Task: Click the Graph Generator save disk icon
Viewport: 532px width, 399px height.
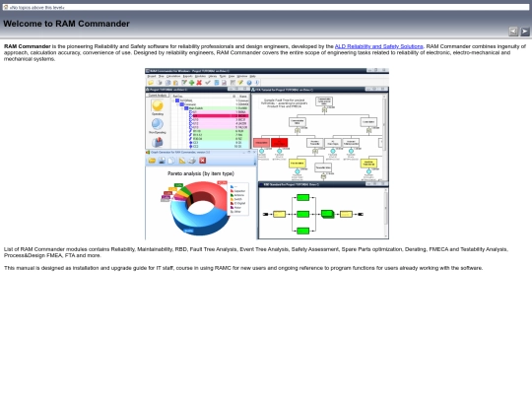Action: (162, 161)
